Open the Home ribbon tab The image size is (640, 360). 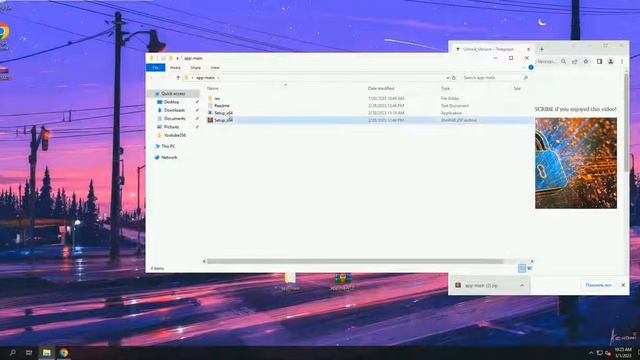175,67
